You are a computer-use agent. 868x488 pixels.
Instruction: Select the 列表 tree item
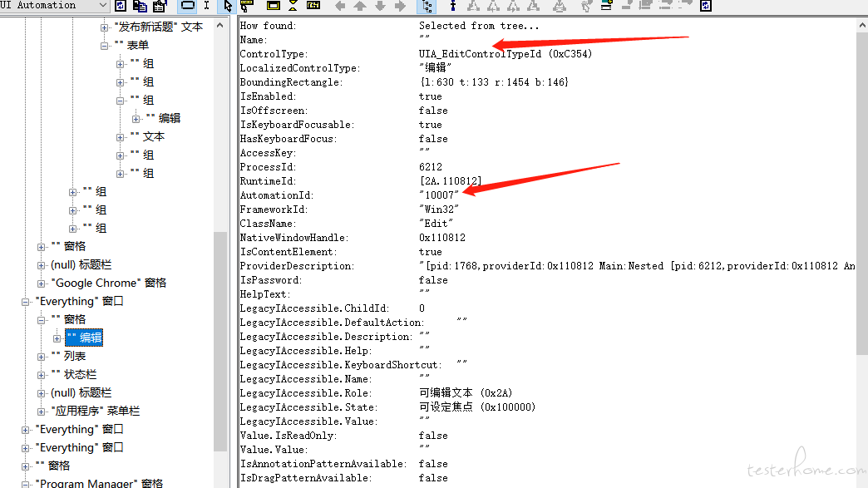pos(68,356)
